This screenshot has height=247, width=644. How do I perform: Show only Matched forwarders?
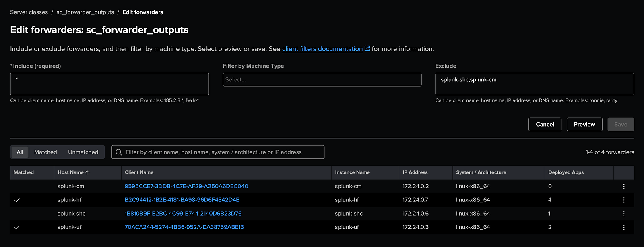click(x=45, y=152)
